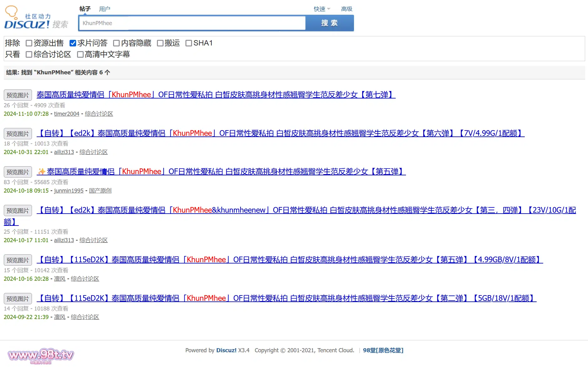Open the 【自转】【ed2k】第六弹 post link
Screen dimensions: 588x367
point(280,133)
